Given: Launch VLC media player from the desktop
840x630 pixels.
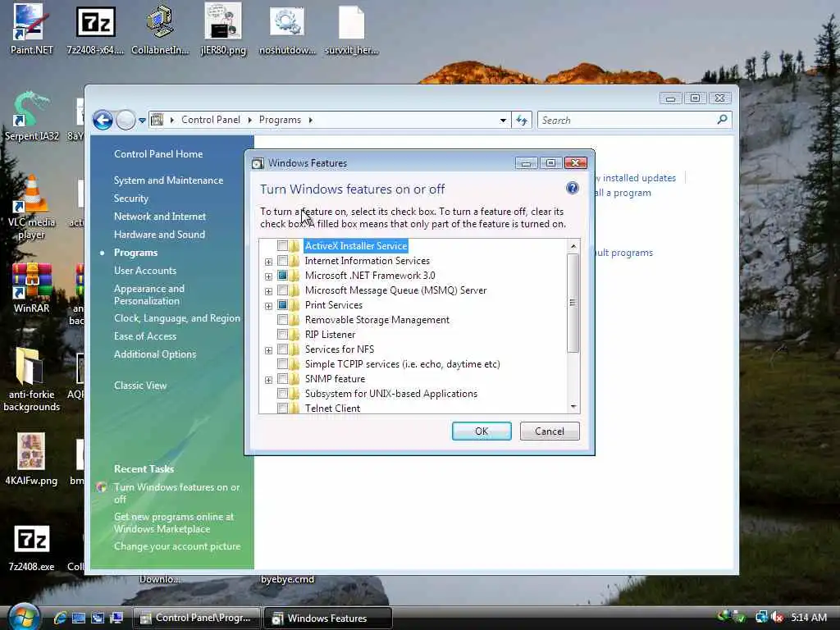Looking at the screenshot, I should point(31,206).
